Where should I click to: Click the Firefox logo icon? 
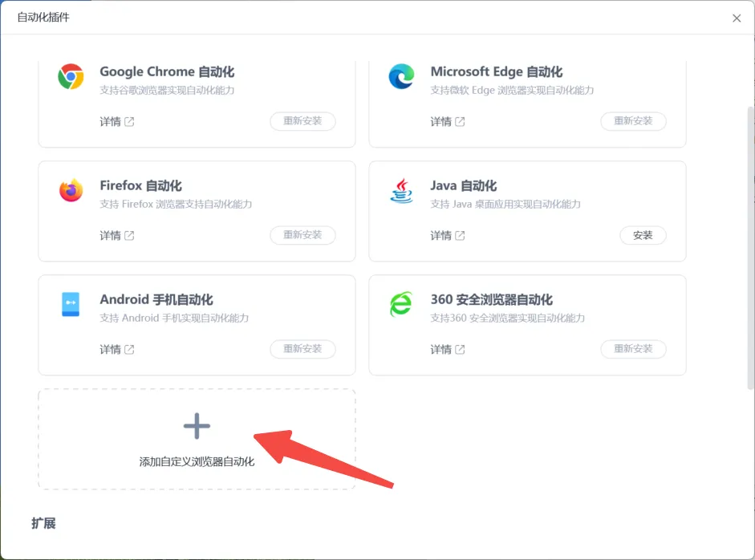tap(71, 190)
